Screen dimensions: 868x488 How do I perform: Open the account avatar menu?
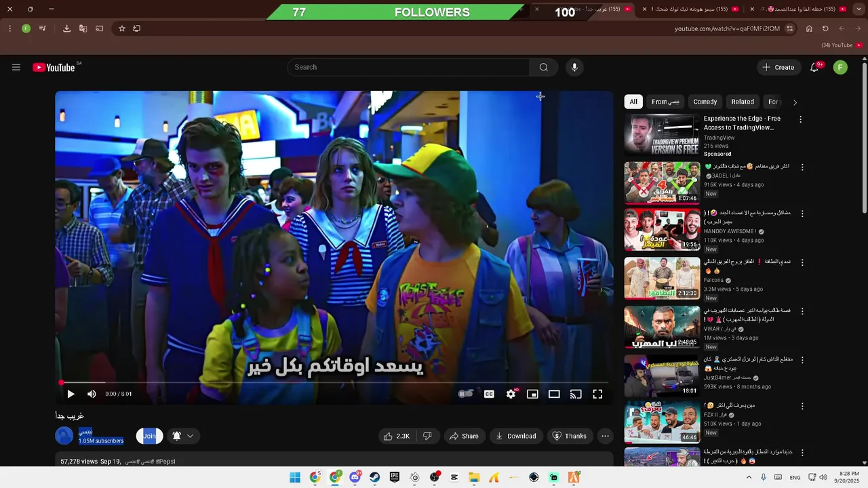click(x=840, y=67)
